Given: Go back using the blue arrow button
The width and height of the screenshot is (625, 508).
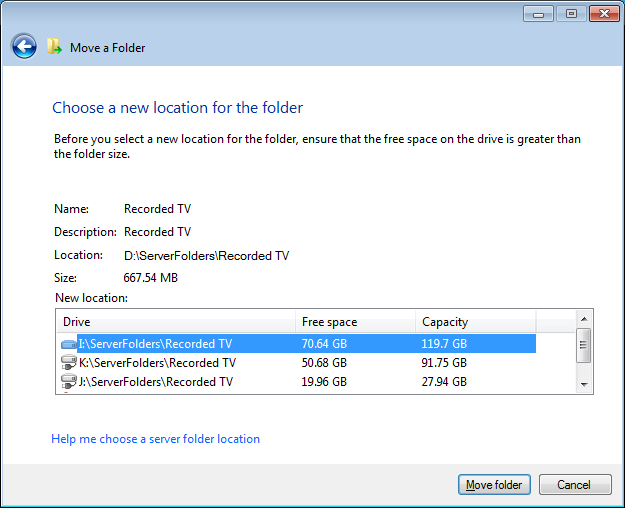Looking at the screenshot, I should click(24, 46).
